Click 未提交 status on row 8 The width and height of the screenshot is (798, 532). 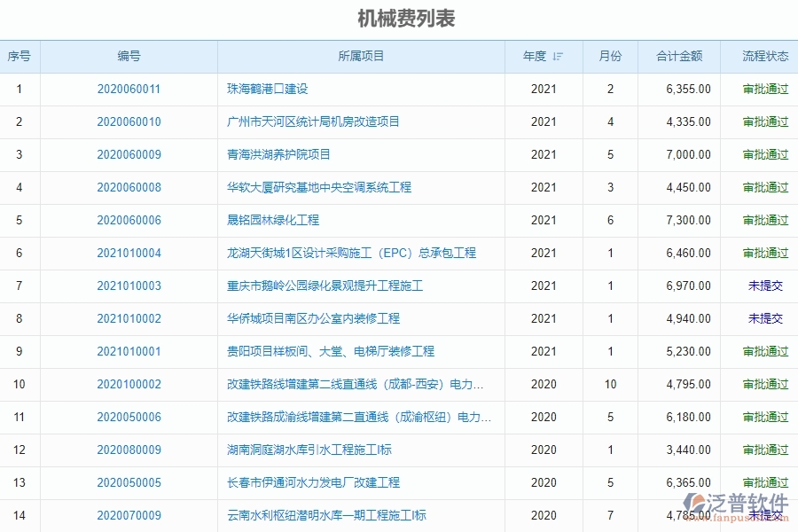point(765,318)
